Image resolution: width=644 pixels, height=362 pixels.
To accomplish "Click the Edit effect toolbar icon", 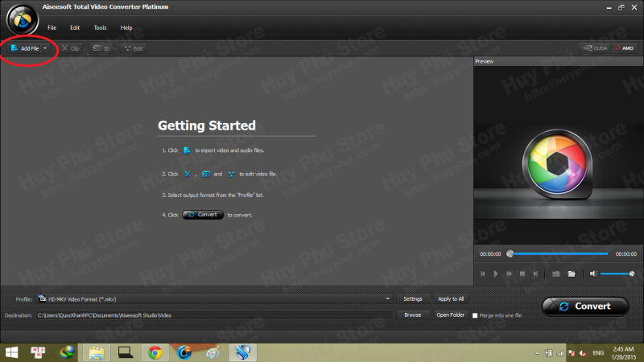I will coord(134,48).
